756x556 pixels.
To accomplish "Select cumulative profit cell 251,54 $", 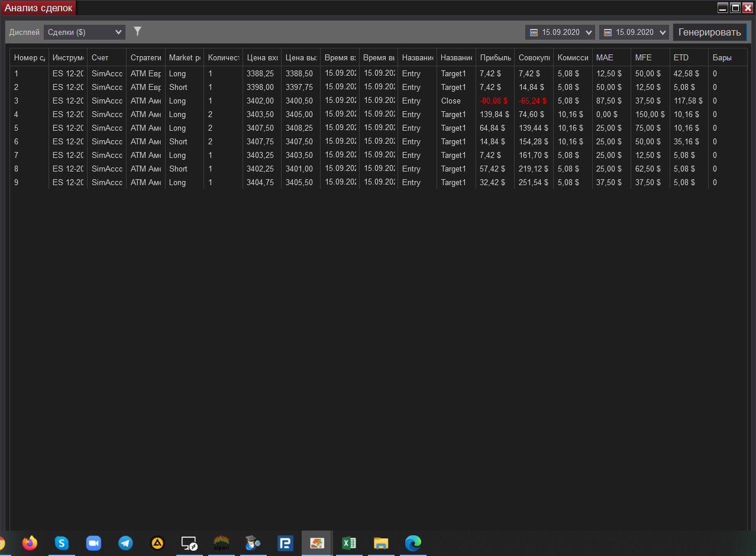I will pos(534,182).
